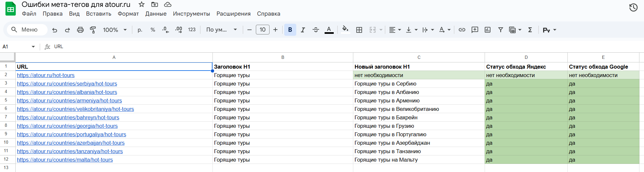Open the Google Sheets home icon
Screen dimensions: 644x172
coord(10,9)
